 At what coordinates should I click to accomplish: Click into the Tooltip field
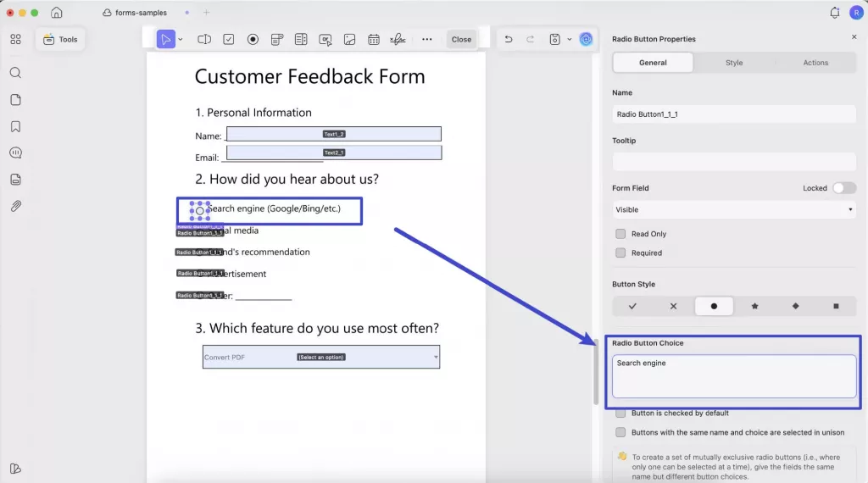[734, 162]
